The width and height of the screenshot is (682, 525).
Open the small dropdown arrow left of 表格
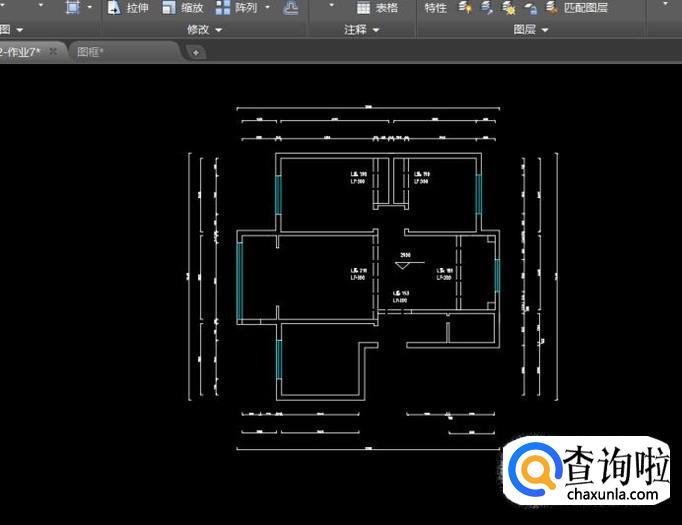(331, 5)
